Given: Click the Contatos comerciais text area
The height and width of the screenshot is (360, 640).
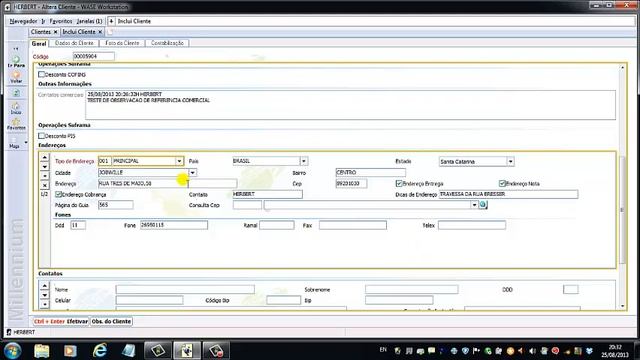Looking at the screenshot, I should (350, 105).
